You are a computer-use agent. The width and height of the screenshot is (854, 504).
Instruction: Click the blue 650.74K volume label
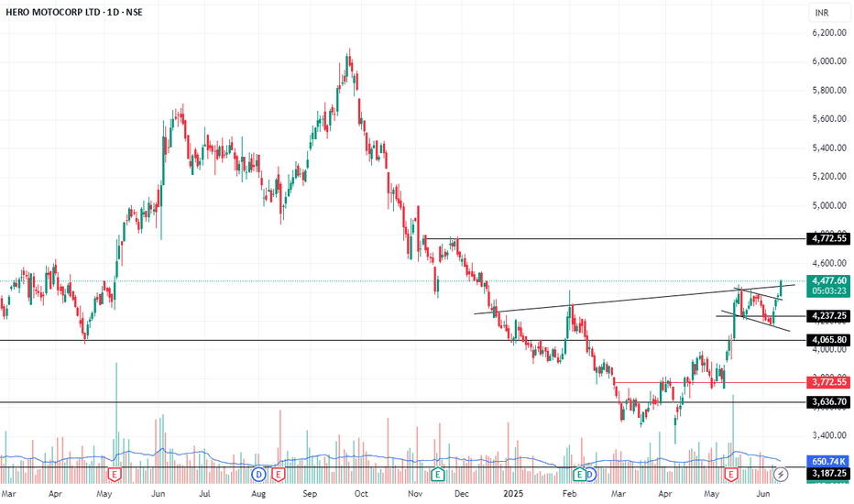click(x=828, y=462)
